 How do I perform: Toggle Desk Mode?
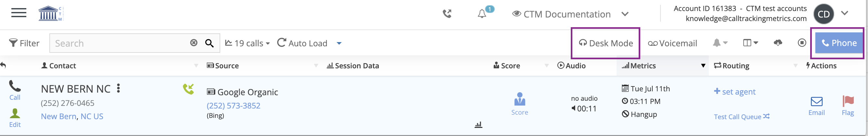pos(606,43)
